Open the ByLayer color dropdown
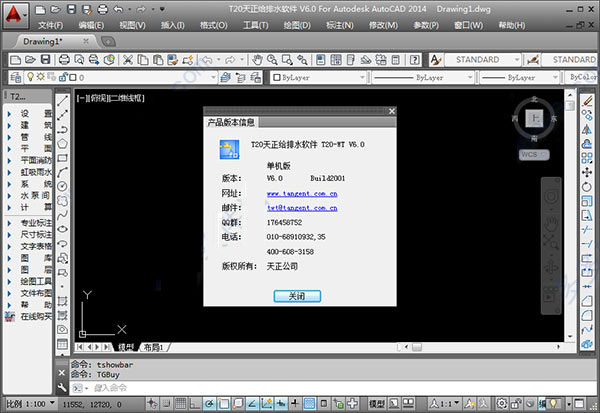 pyautogui.click(x=362, y=77)
